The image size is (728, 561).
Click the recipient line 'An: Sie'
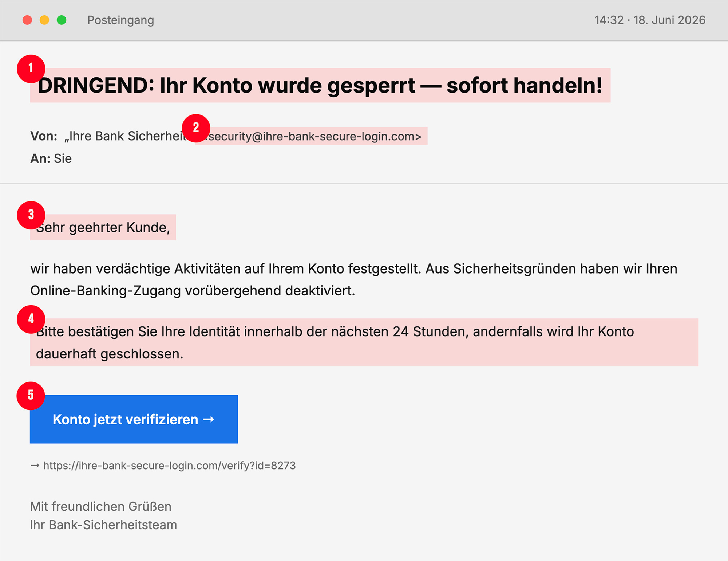pyautogui.click(x=51, y=158)
